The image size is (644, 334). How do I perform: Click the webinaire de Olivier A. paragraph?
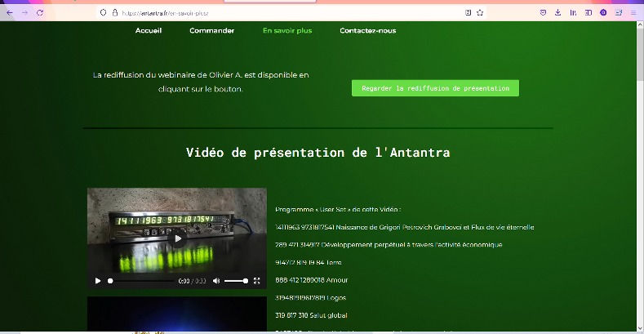[201, 82]
